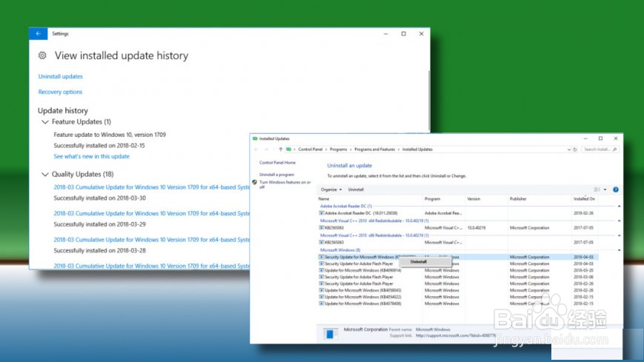Click the Back arrow in Installed Updates
The width and height of the screenshot is (644, 362).
coord(256,150)
